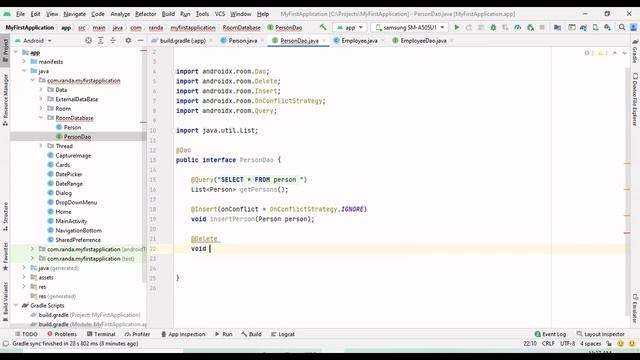This screenshot has height=360, width=640.
Task: Click the RoomDatabase breadcrumb in the navigation bar
Action: click(242, 27)
